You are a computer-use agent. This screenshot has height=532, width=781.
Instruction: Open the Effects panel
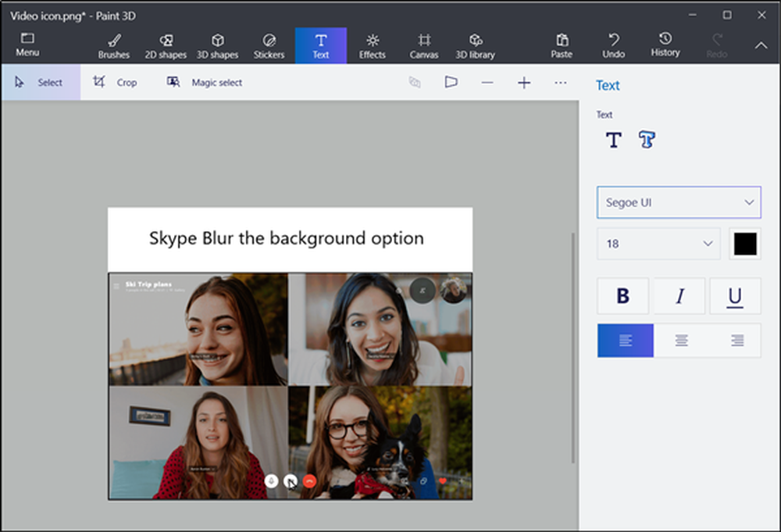[x=373, y=45]
